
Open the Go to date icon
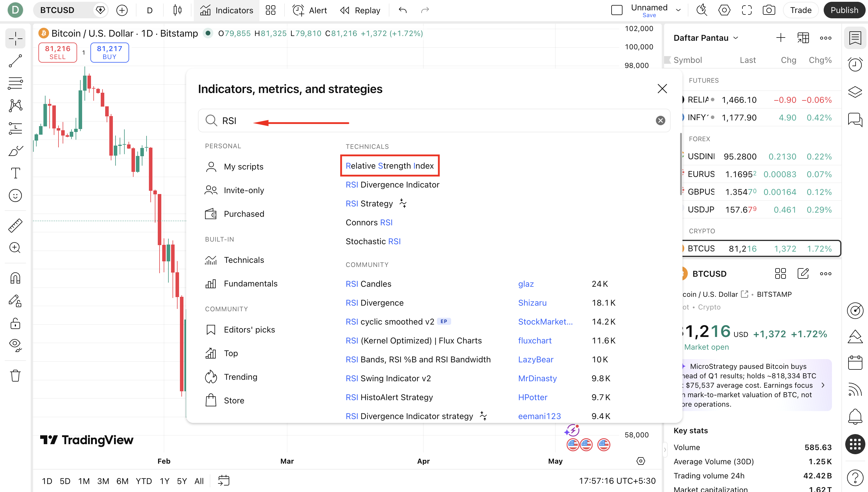224,480
